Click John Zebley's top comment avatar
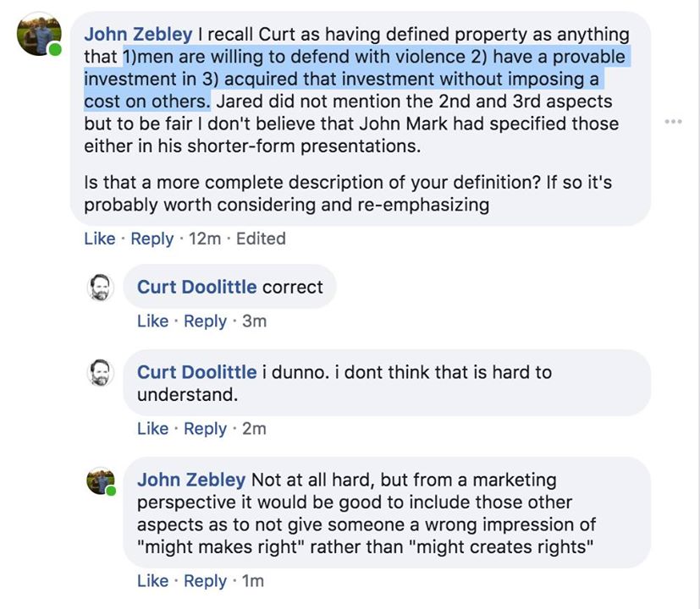This screenshot has width=700, height=609. 40,36
